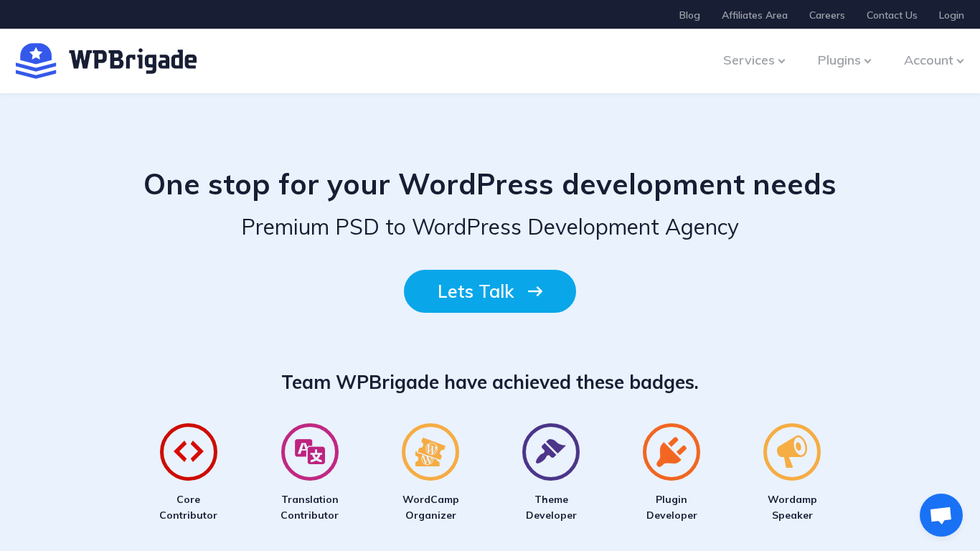980x551 pixels.
Task: Open the live chat bubble widget
Action: pyautogui.click(x=941, y=515)
